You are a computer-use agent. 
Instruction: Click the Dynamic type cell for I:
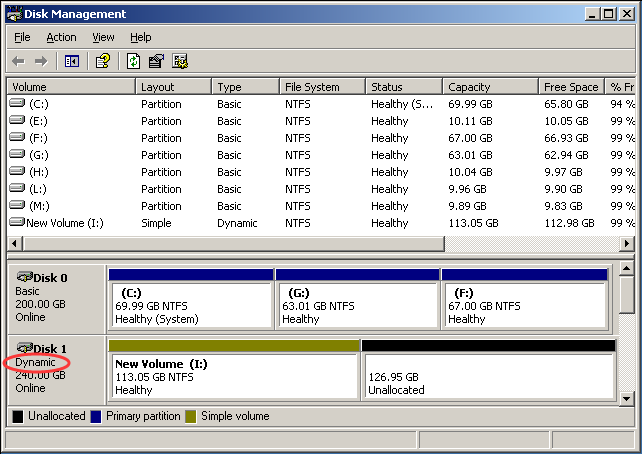[x=237, y=223]
